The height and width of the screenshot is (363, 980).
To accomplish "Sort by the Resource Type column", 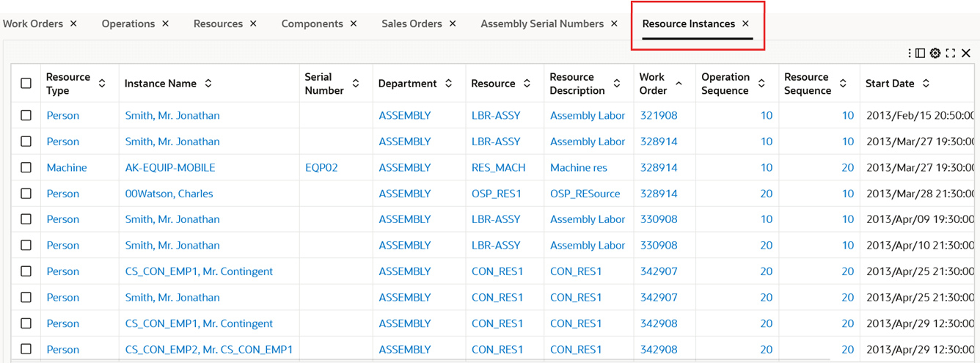I will [x=102, y=84].
